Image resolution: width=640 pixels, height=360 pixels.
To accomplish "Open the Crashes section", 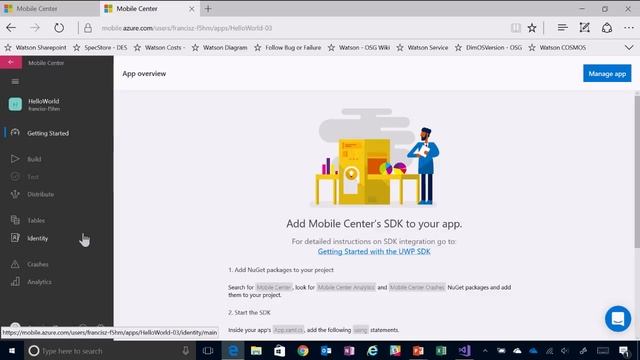I will 38,264.
